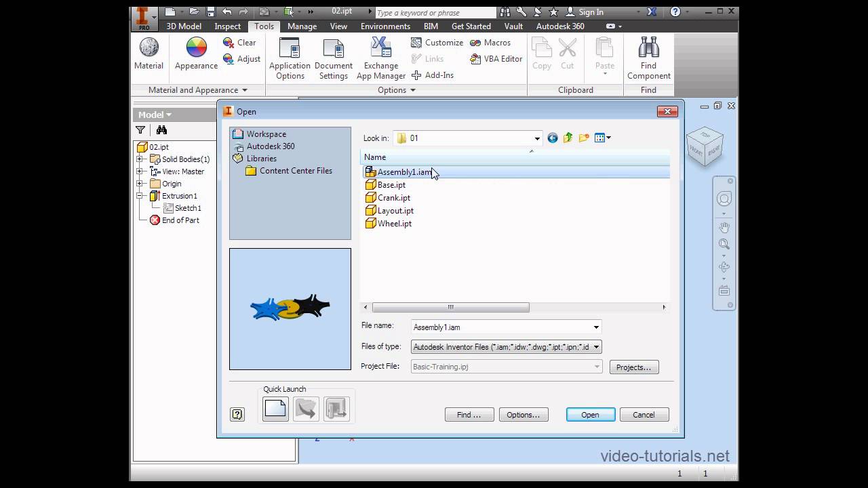Click the Undo arrow in quick access toolbar
Screen dimensions: 868x488
[x=226, y=12]
